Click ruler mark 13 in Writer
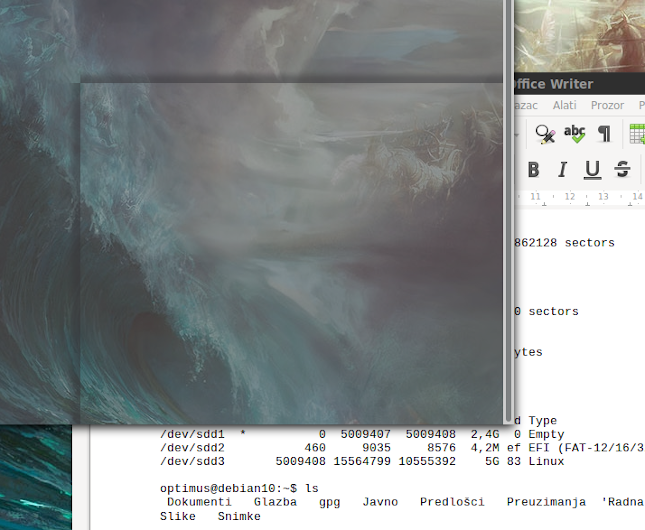The width and height of the screenshot is (645, 530). (603, 196)
